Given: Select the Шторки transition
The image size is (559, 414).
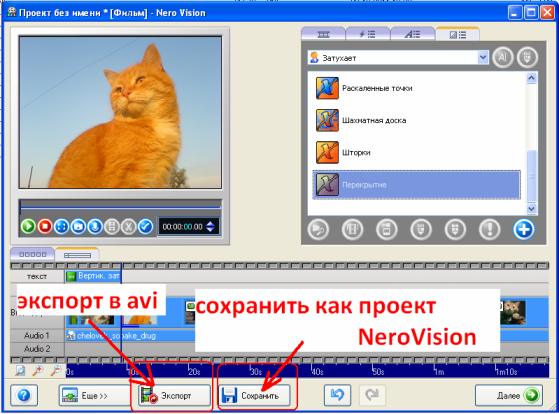Looking at the screenshot, I should [416, 152].
